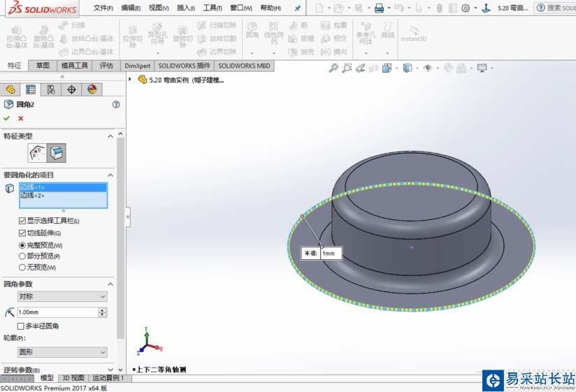576x392 pixels.
Task: Open the fillet help question mark icon
Action: click(116, 104)
